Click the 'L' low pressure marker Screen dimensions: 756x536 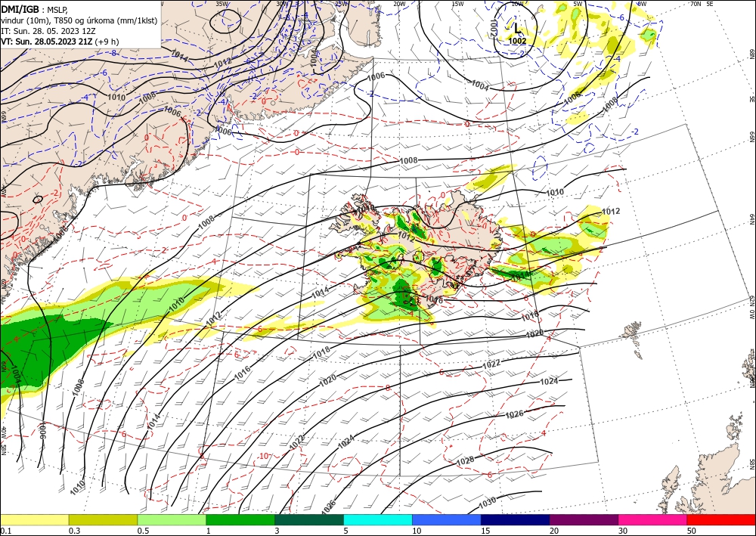[517, 28]
